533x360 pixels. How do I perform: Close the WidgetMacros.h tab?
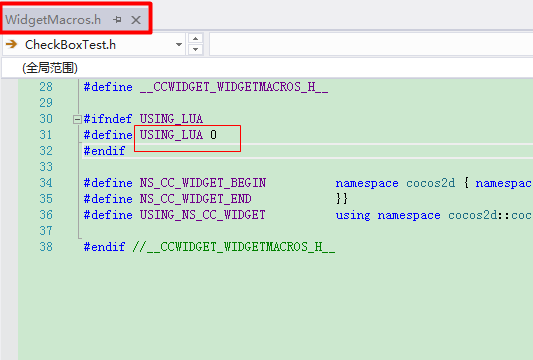136,20
